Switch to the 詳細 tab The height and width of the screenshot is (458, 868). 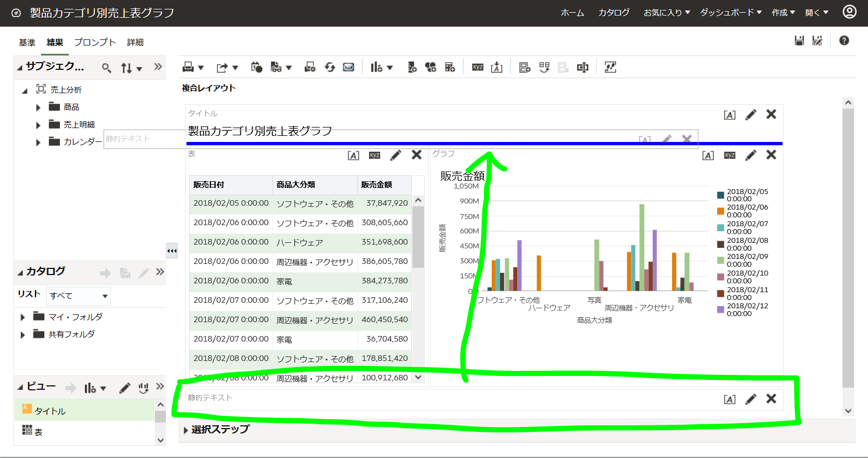point(135,42)
